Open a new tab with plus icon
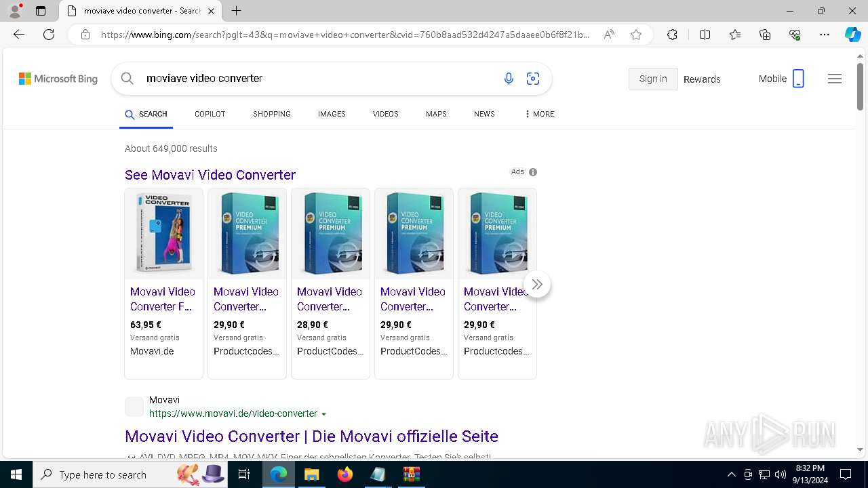Viewport: 868px width, 488px height. pos(236,11)
